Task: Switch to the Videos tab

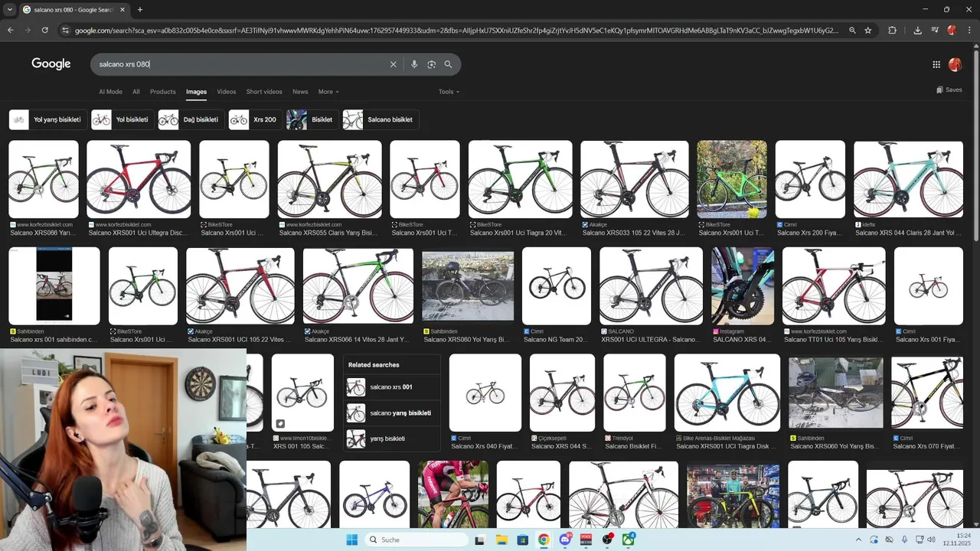Action: [x=227, y=92]
